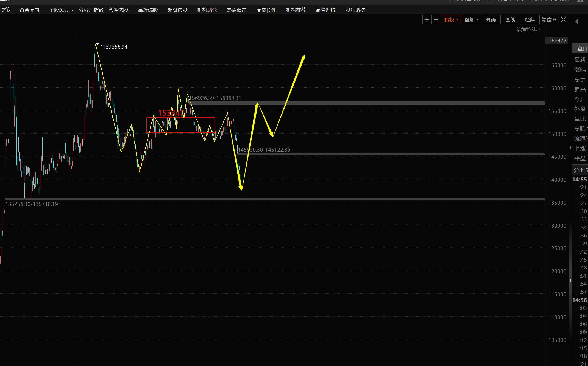Click the 最新 label in quote panel
The height and width of the screenshot is (366, 588).
pos(580,60)
